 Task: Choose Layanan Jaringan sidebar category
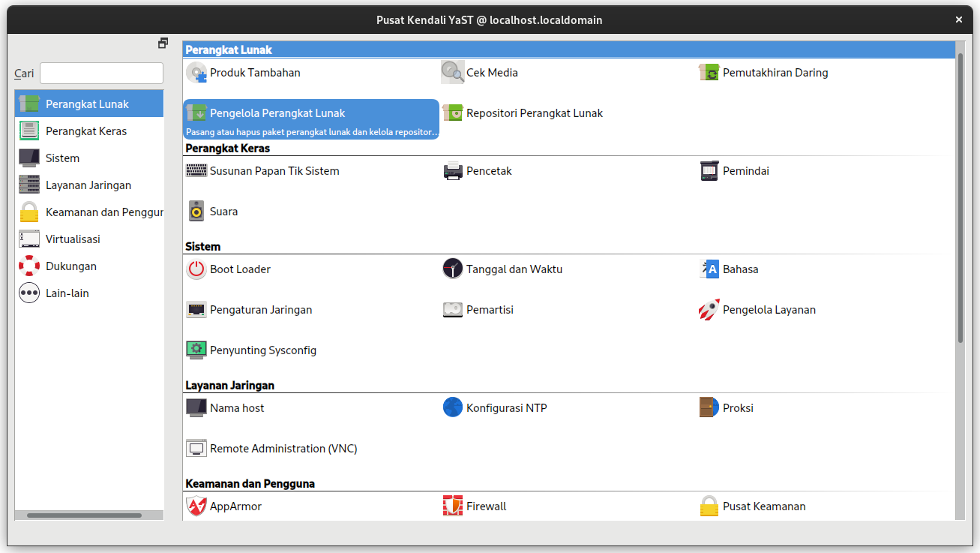pos(88,185)
